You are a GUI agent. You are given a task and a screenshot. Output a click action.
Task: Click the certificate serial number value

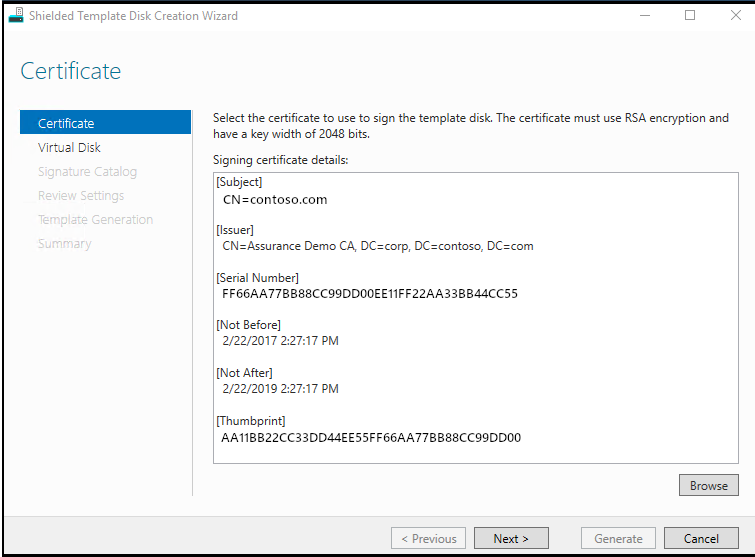point(370,294)
